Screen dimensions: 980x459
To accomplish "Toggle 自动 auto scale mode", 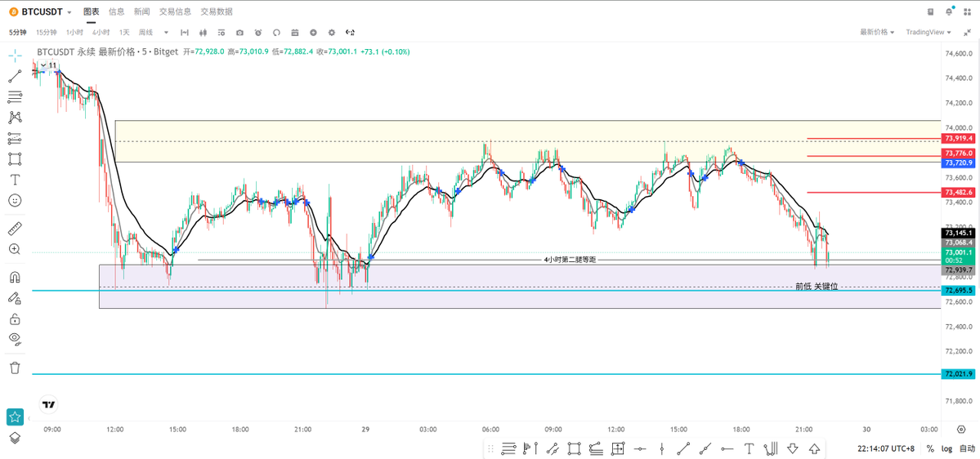I will [967, 448].
